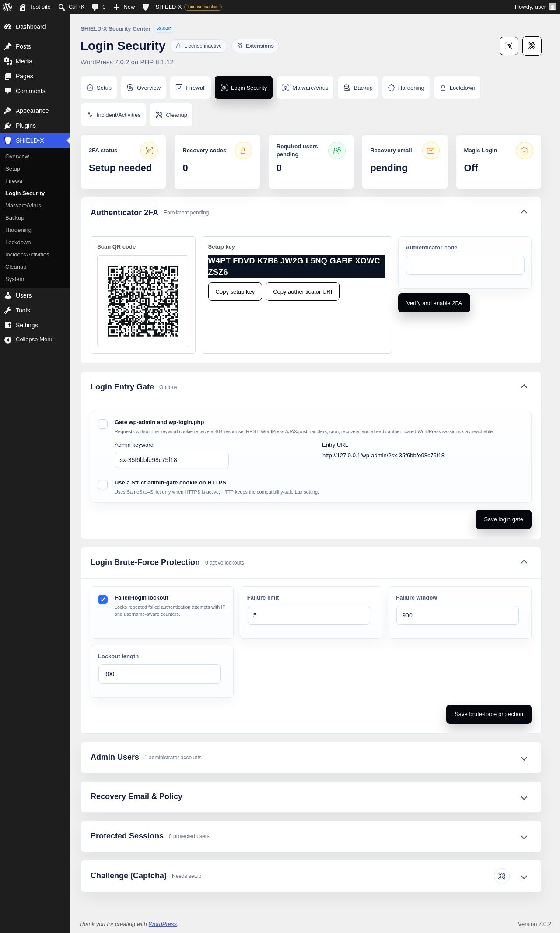
Task: Click the Recovery email envelope icon
Action: coord(431,151)
